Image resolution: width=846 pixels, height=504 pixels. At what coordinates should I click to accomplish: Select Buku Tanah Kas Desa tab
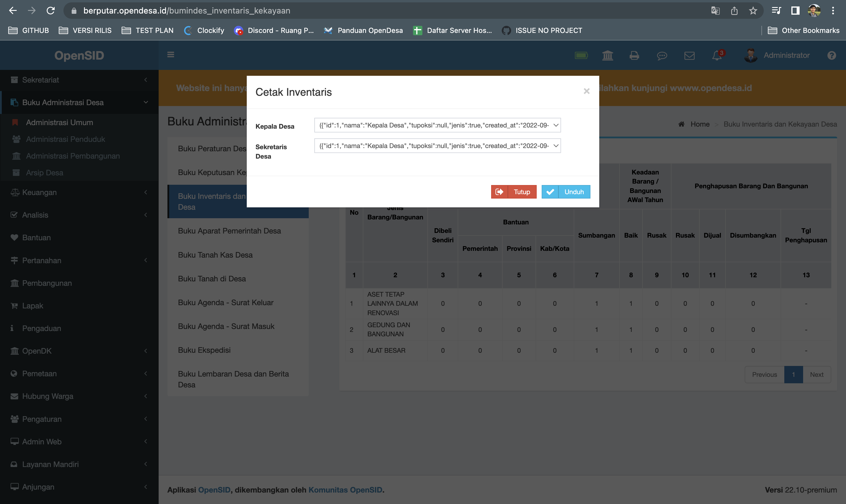click(x=238, y=255)
